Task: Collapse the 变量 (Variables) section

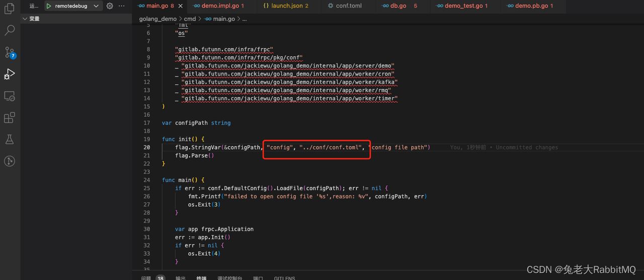Action: pyautogui.click(x=25, y=19)
